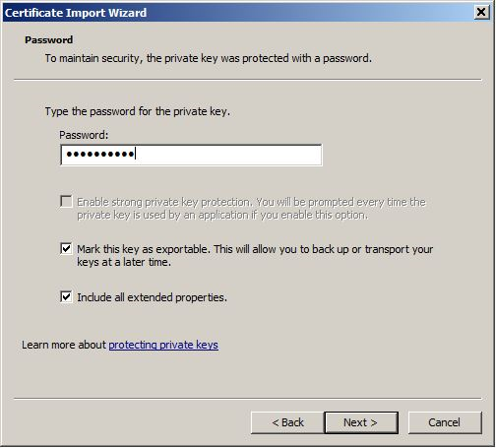Close the Certificate Import Wizard window
This screenshot has width=496, height=448.
point(481,12)
